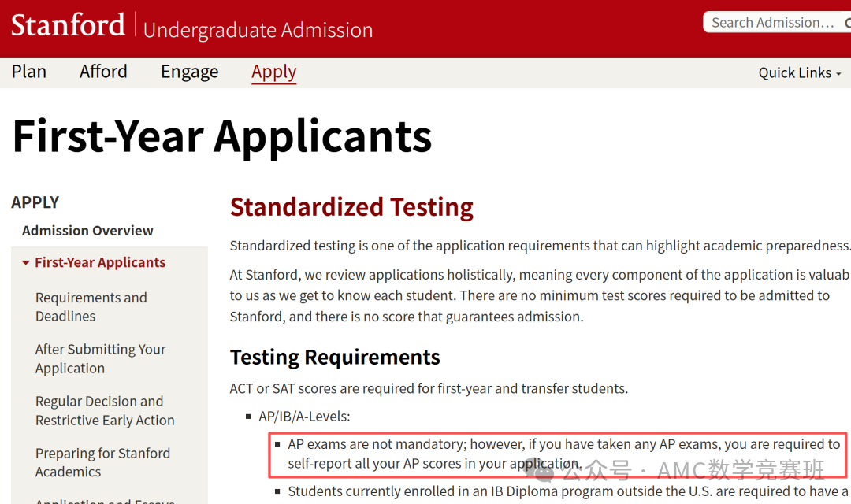Collapse the First-Year Applicants triangle in sidebar
The image size is (851, 504).
[x=26, y=263]
